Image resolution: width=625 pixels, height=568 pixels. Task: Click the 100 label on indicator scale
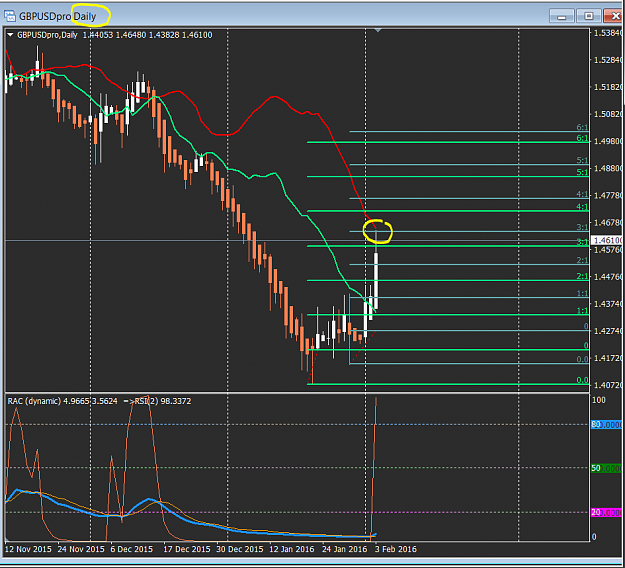point(599,400)
